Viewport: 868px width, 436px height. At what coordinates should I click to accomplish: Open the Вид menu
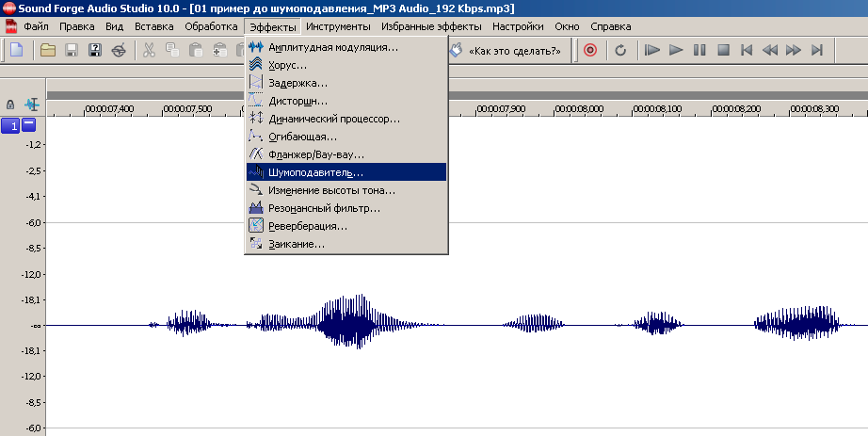click(115, 26)
